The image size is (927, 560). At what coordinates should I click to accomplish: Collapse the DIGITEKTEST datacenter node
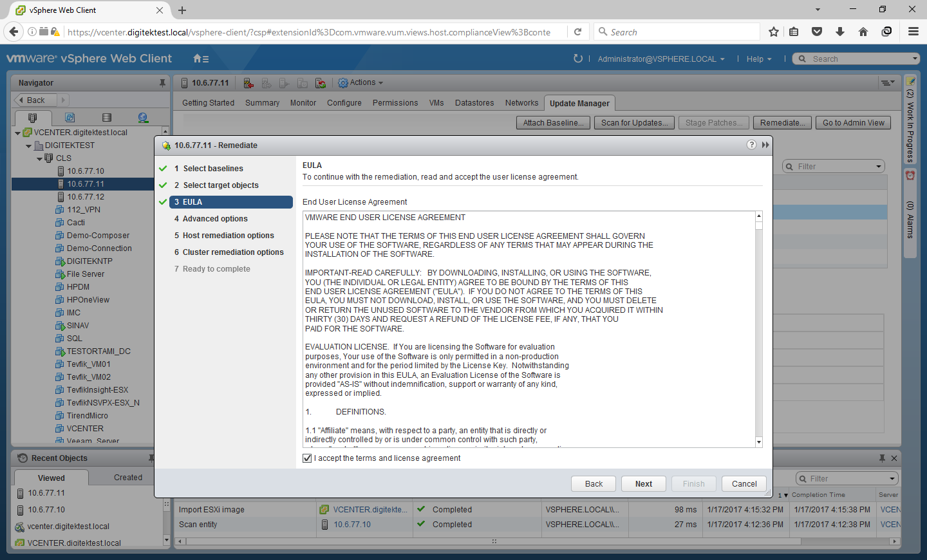point(28,146)
